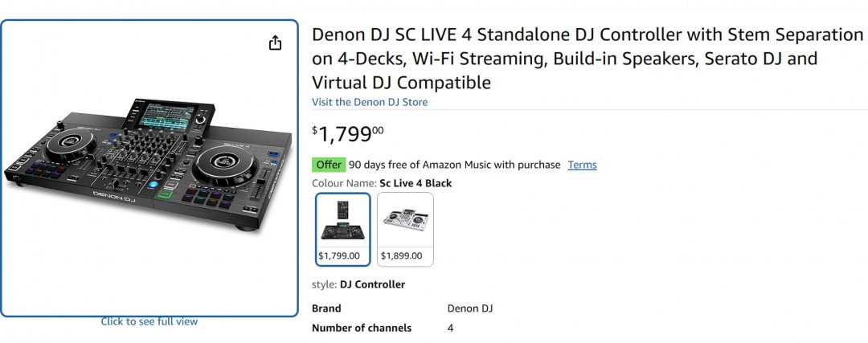Click the share icon on product image
The height and width of the screenshot is (343, 868).
[x=275, y=43]
